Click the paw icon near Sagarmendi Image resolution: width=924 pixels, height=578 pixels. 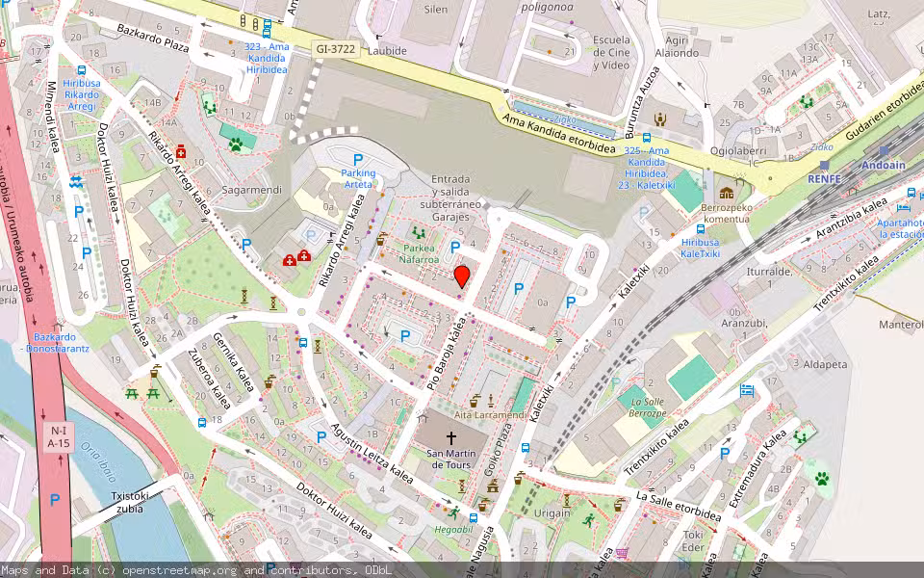[x=236, y=144]
